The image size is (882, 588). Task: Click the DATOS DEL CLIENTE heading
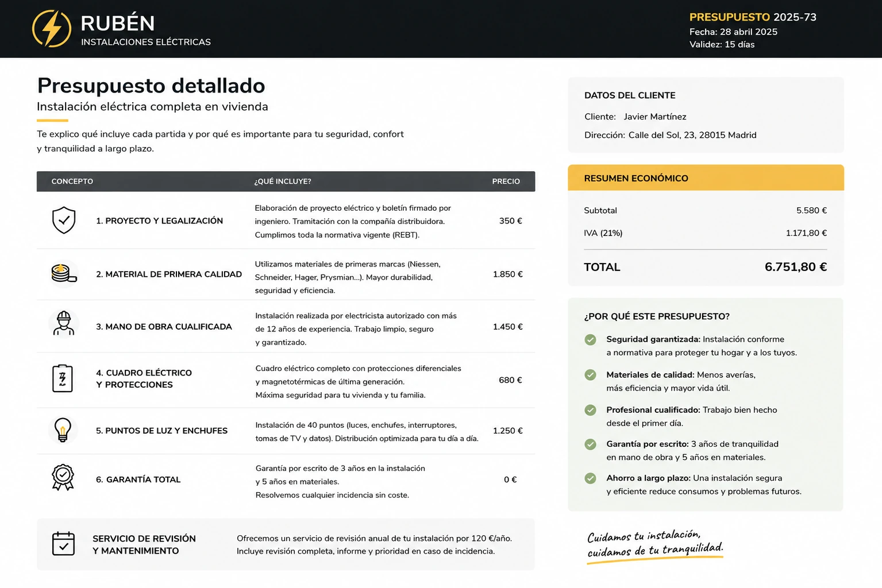click(630, 95)
